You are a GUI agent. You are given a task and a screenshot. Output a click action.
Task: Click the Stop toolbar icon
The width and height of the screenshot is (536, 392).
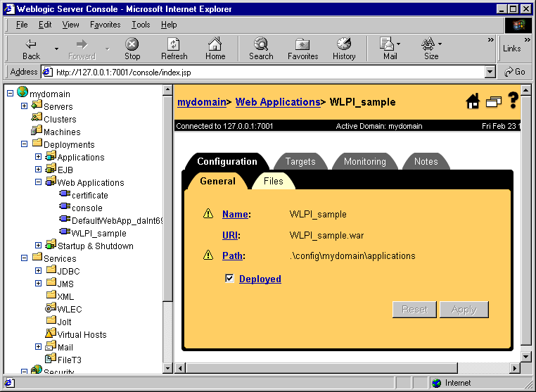pyautogui.click(x=132, y=44)
